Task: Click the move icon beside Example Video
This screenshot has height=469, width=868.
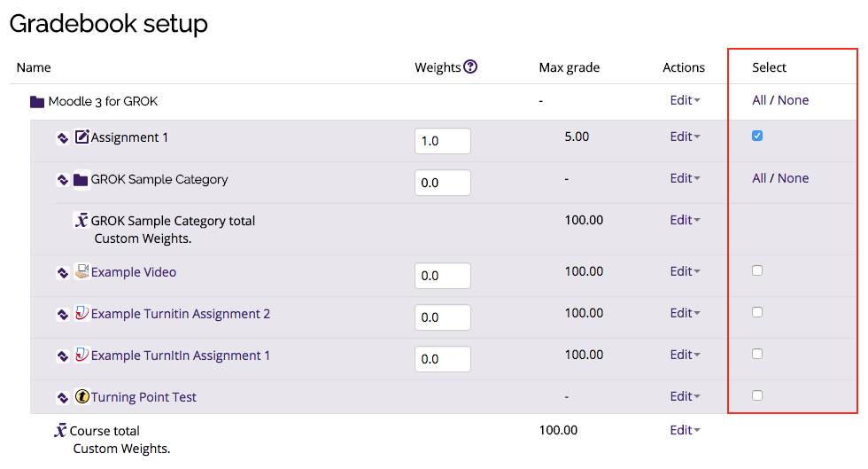Action: click(x=63, y=272)
